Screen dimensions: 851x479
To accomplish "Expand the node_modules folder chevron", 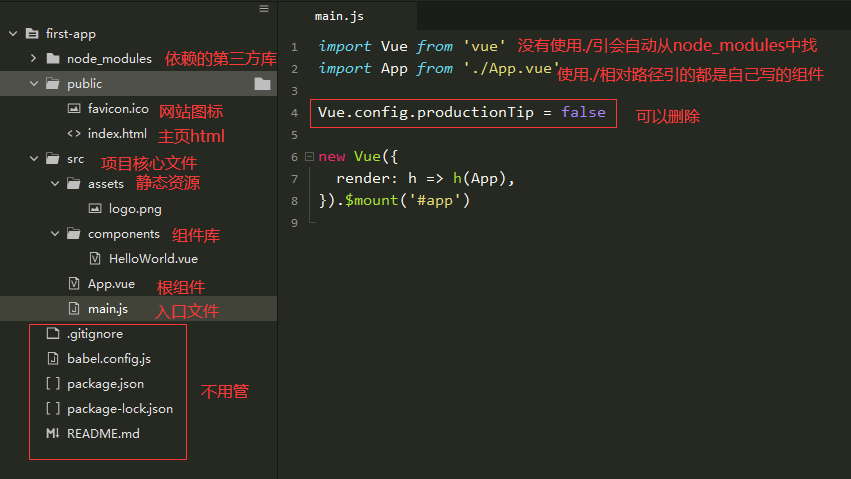I will pyautogui.click(x=34, y=58).
